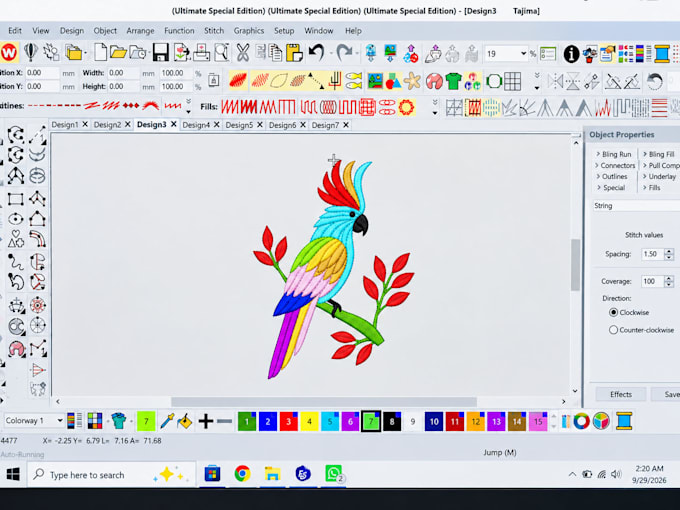Click the black Info circle icon
The image size is (680, 510).
(x=571, y=54)
